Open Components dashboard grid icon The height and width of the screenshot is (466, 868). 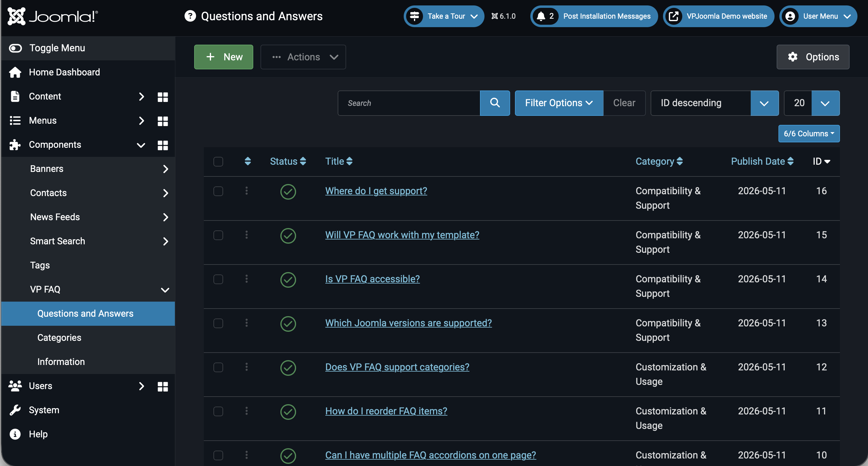point(163,145)
